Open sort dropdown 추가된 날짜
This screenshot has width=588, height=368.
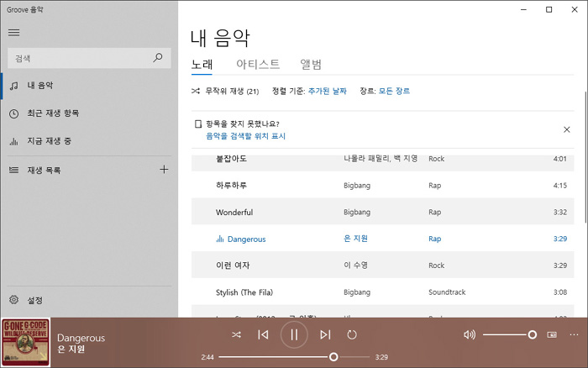327,91
